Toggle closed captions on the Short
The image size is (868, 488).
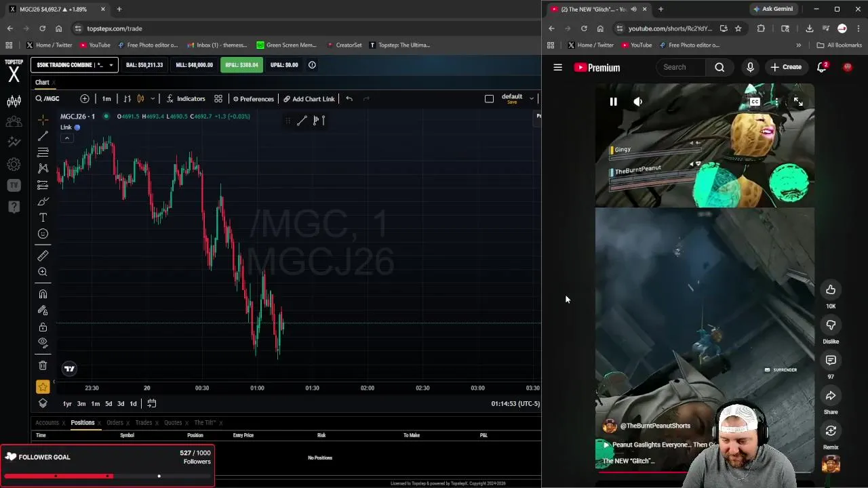coord(755,102)
